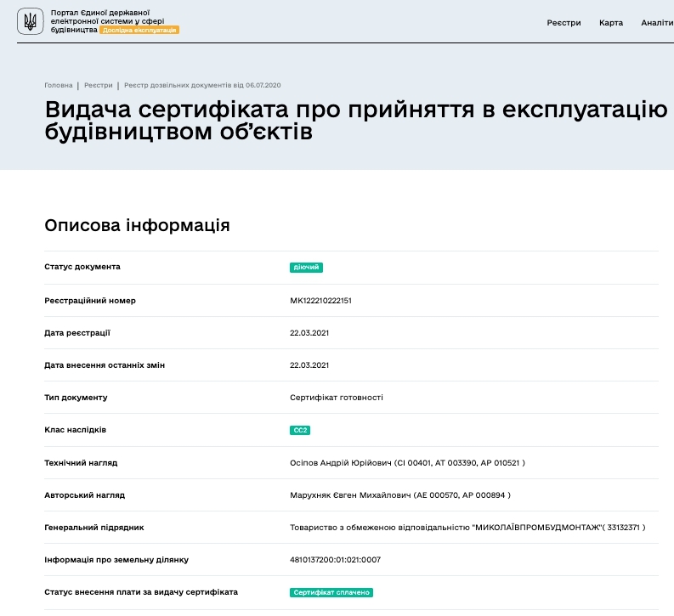The width and height of the screenshot is (674, 616).
Task: Open the portal title link in the header
Action: (x=107, y=21)
